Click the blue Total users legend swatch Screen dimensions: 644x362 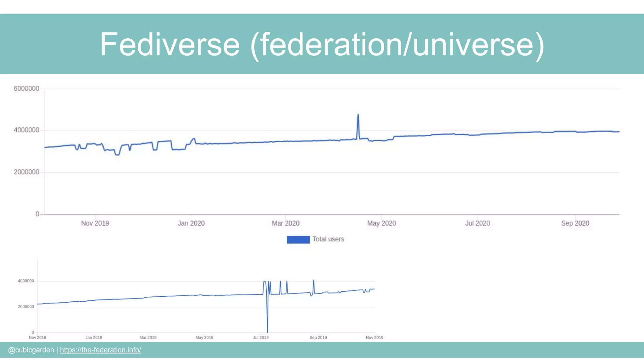(x=298, y=239)
